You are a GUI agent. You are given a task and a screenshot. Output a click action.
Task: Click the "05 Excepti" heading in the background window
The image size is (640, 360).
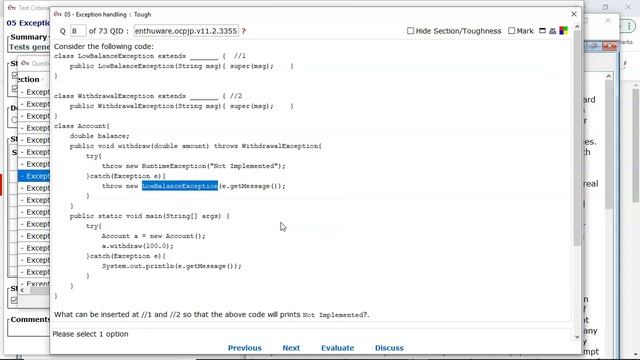click(28, 23)
